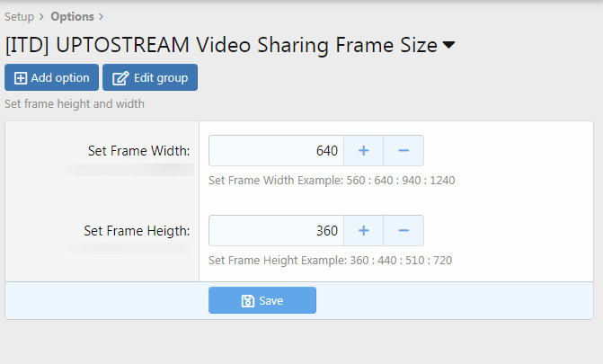
Task: Click the plus icon on Add option
Action: [21, 78]
